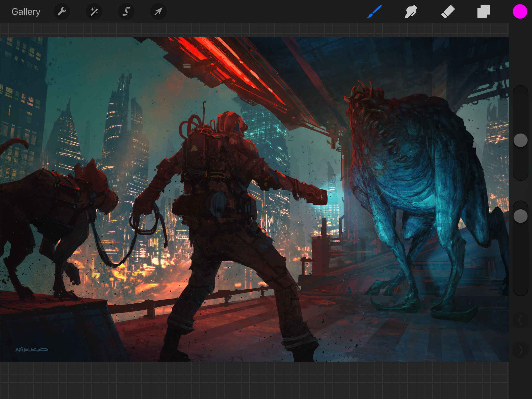Open the Layers panel
The width and height of the screenshot is (532, 399).
[483, 12]
